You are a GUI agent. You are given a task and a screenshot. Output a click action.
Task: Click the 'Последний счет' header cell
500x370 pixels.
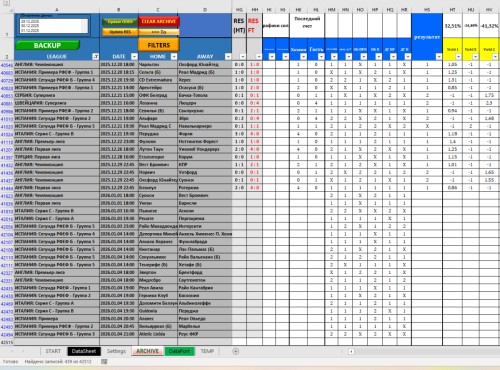pos(307,26)
